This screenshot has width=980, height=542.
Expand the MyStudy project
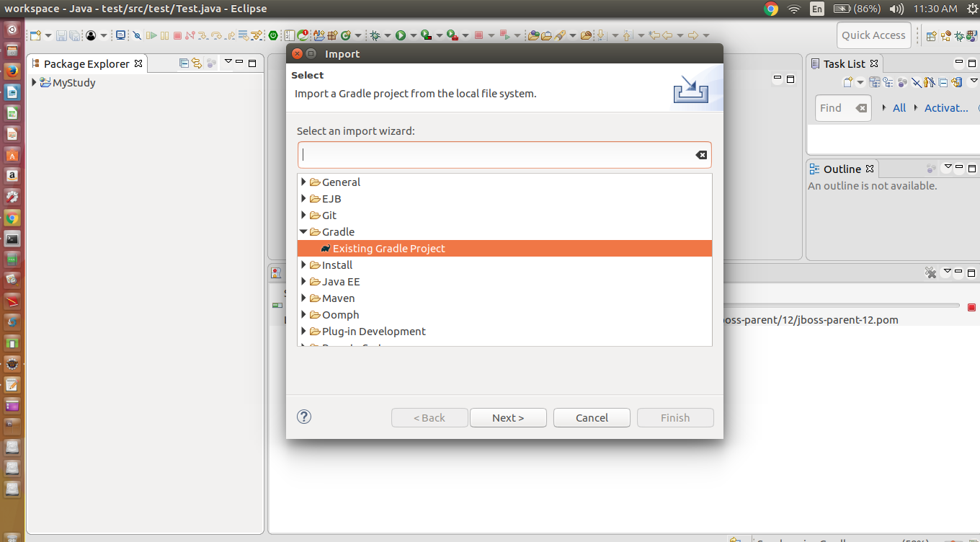pos(34,82)
